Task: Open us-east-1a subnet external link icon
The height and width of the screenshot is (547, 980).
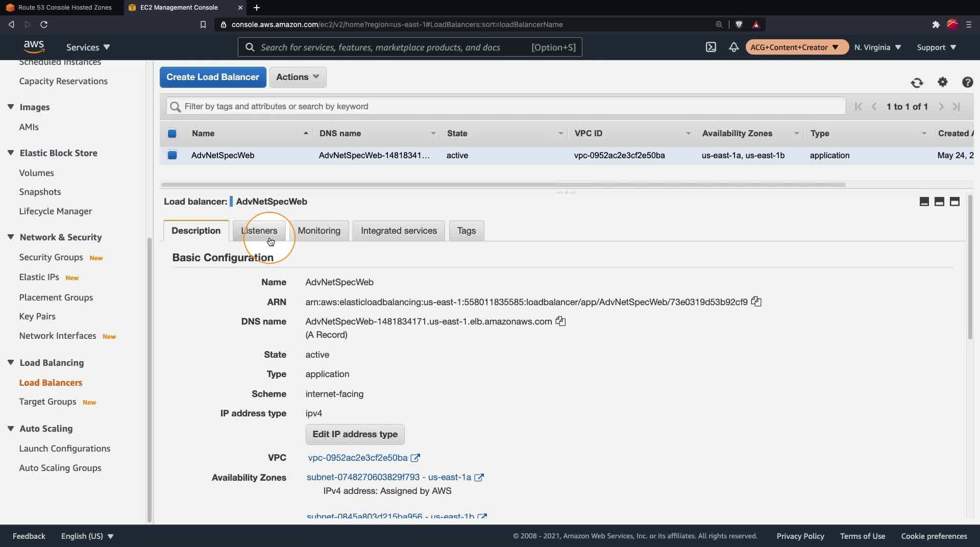Action: [479, 477]
